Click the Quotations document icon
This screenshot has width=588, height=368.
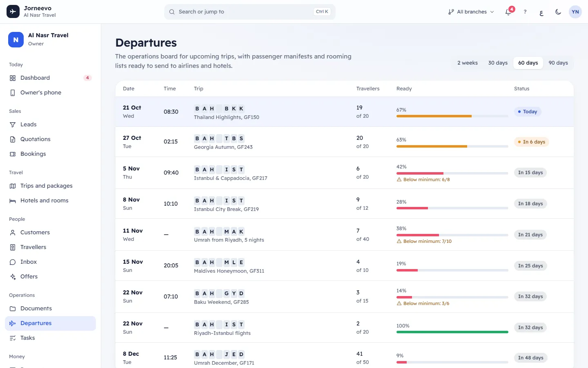coord(13,139)
